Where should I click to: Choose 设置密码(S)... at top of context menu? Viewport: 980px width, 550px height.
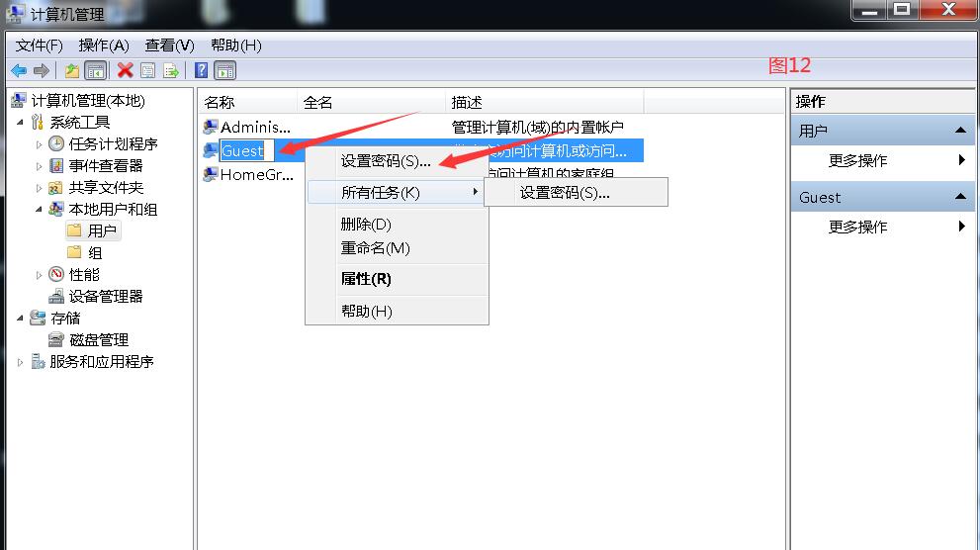386,161
